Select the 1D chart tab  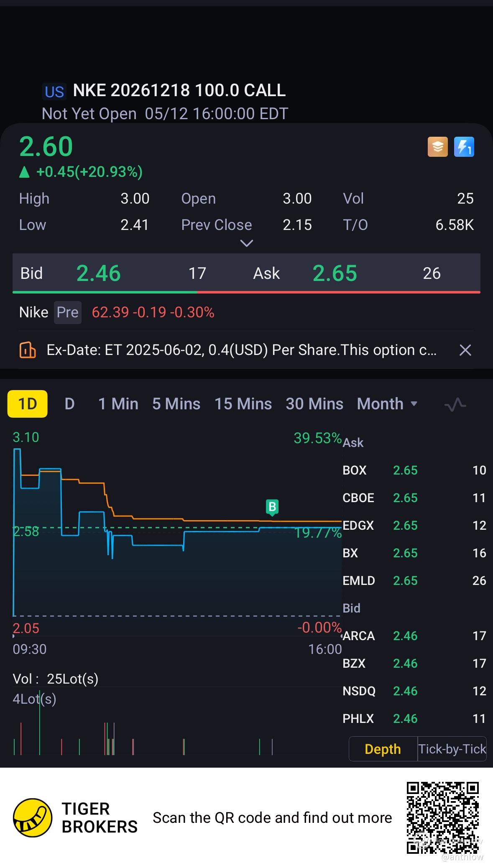(28, 404)
